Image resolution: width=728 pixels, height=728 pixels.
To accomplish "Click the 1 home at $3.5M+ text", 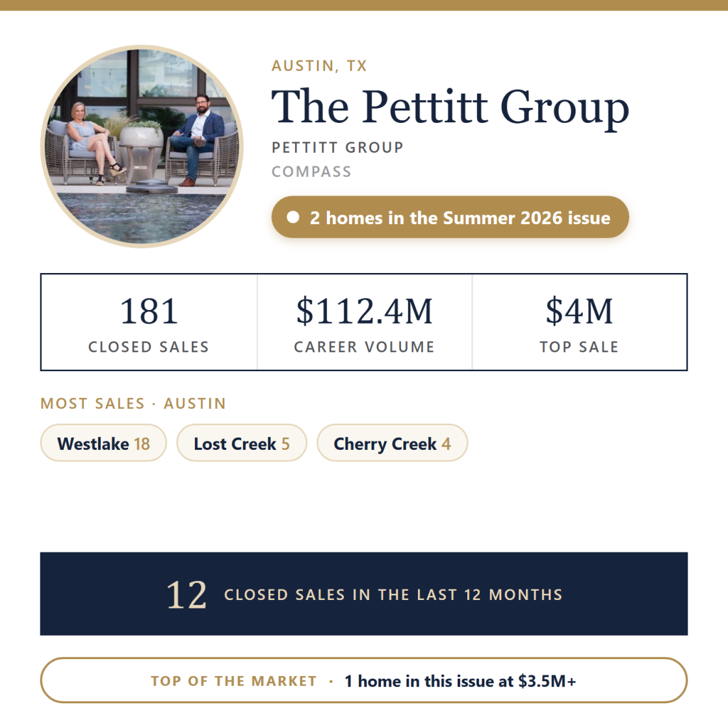I will (460, 681).
